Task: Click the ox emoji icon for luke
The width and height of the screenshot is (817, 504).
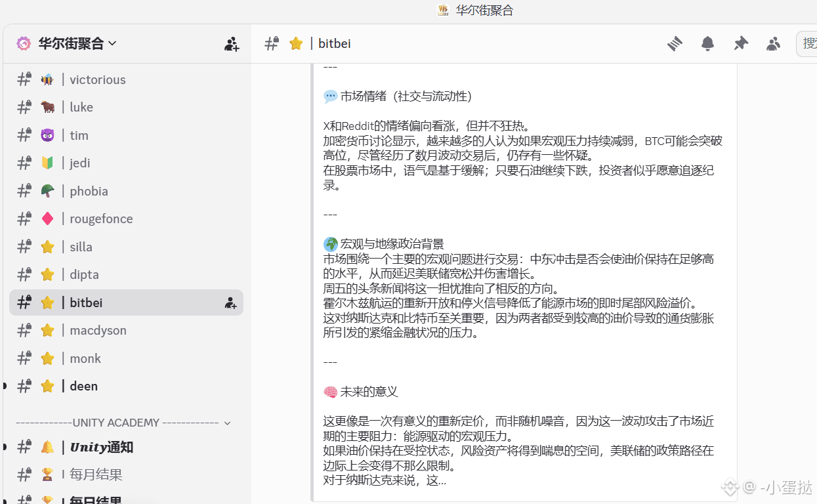Action: [47, 107]
